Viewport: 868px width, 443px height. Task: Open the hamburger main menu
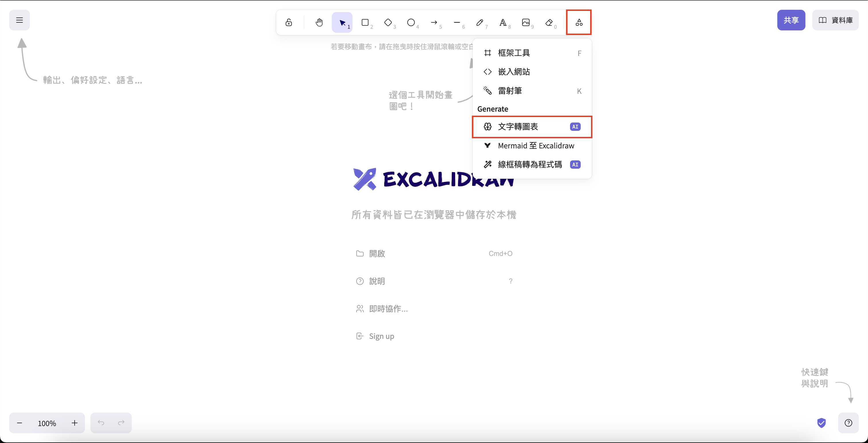[20, 20]
